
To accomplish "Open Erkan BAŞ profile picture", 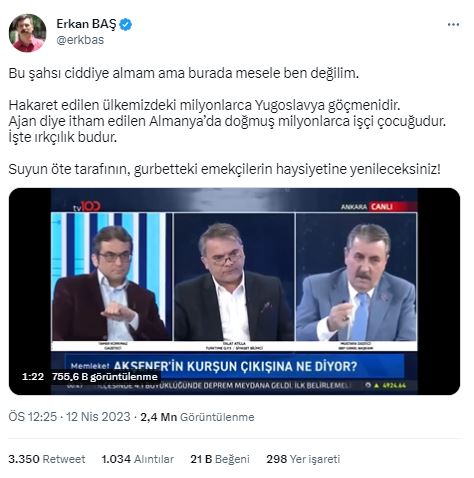I will [27, 33].
